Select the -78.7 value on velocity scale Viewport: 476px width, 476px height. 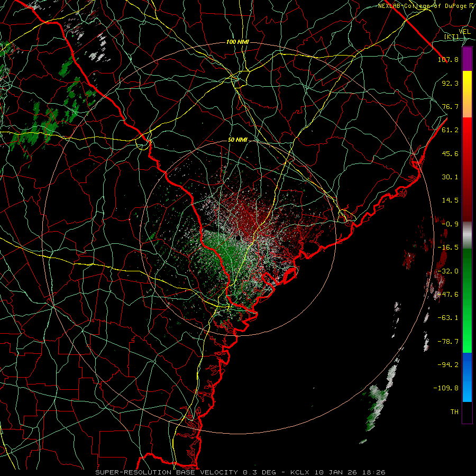pos(448,342)
